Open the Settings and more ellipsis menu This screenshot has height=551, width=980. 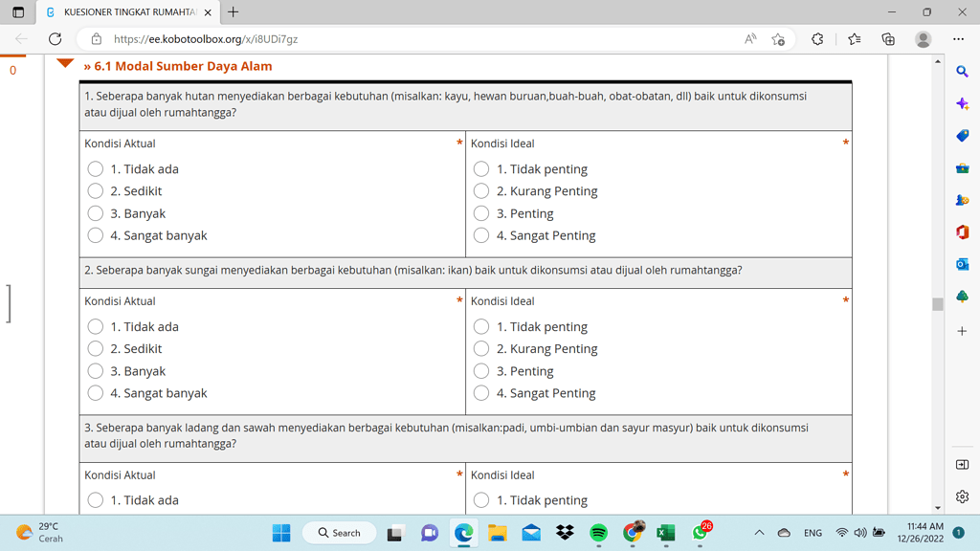tap(958, 40)
